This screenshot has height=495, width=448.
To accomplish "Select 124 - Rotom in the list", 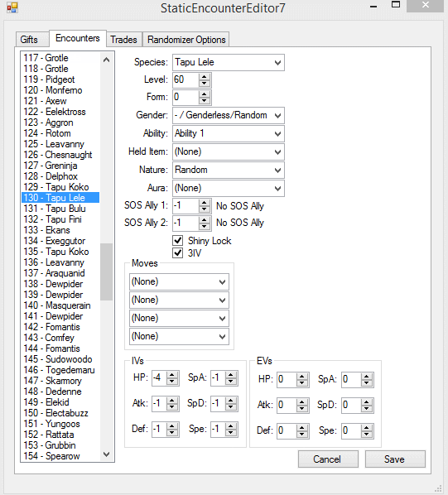I will click(x=60, y=133).
